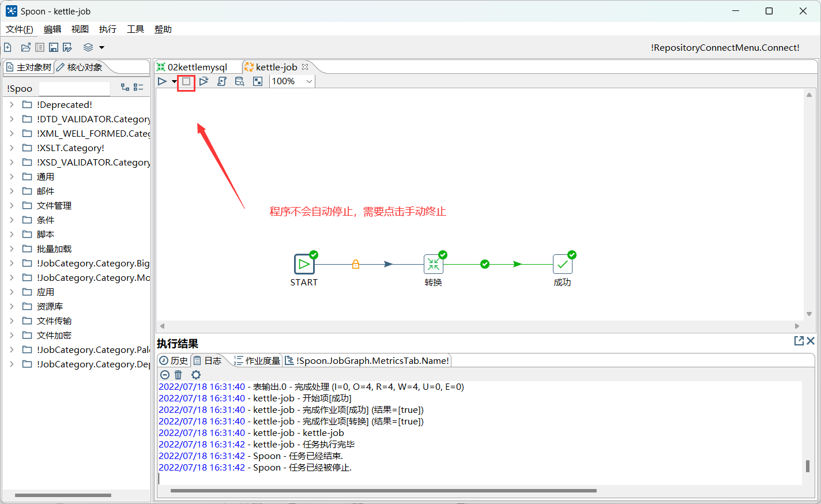Pop out the 执行结果 panel

[x=798, y=340]
